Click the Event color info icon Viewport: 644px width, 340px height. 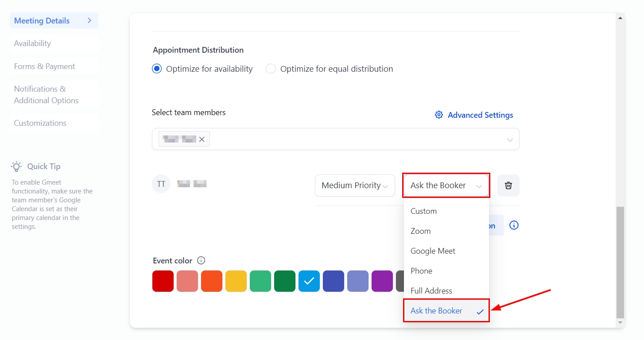point(201,260)
